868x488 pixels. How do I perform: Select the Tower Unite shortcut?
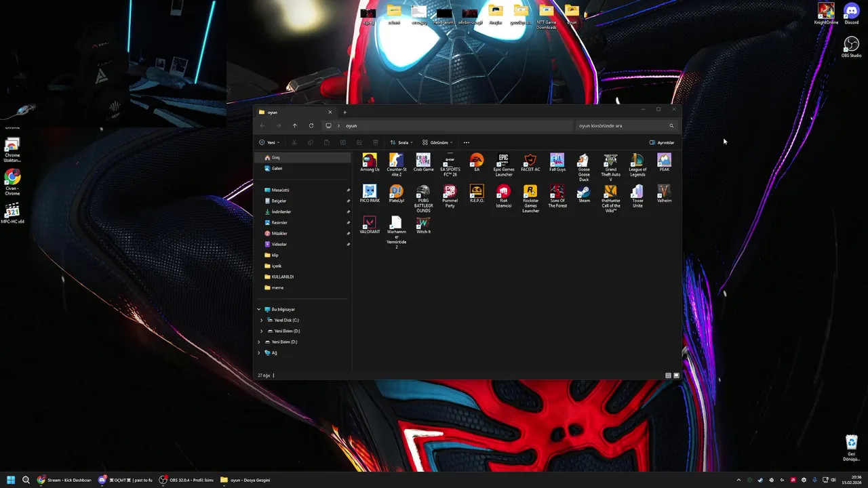[x=637, y=196]
